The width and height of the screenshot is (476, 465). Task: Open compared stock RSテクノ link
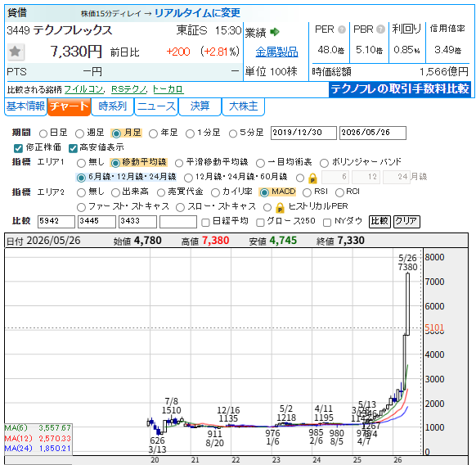point(128,89)
